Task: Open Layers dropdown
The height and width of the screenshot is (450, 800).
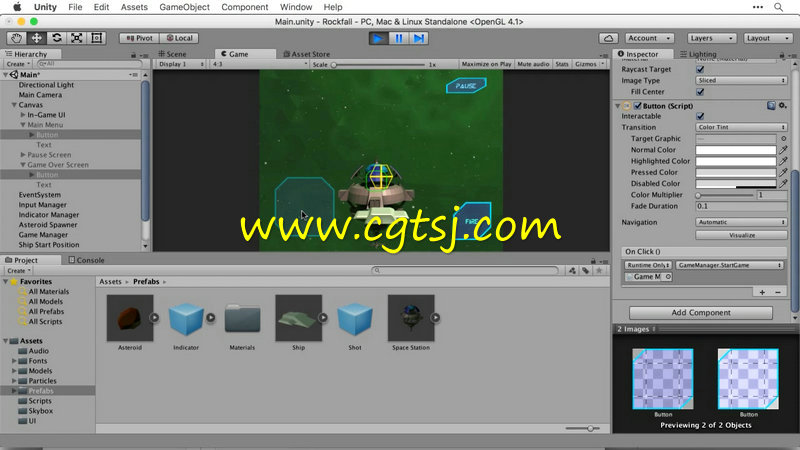Action: [712, 38]
